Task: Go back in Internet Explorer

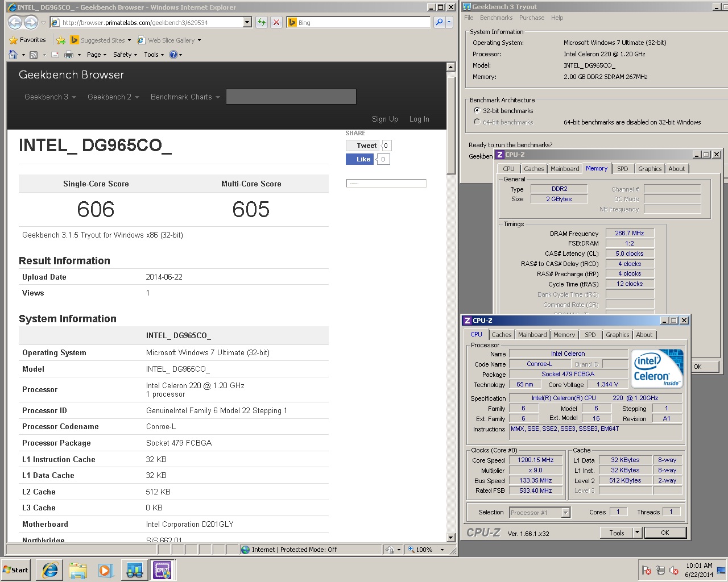Action: tap(15, 22)
